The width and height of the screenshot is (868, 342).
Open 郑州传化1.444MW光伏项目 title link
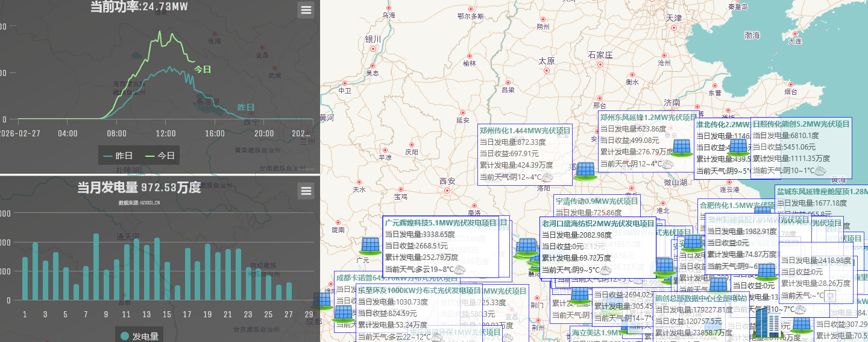(x=524, y=130)
